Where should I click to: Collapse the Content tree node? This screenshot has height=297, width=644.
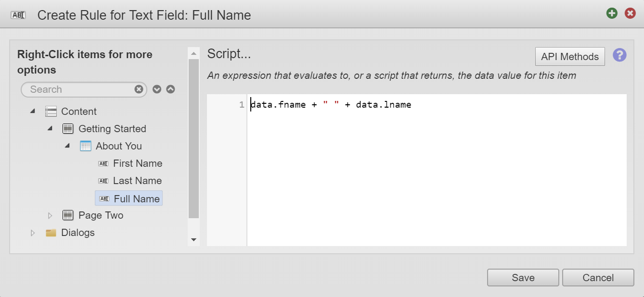pyautogui.click(x=33, y=111)
